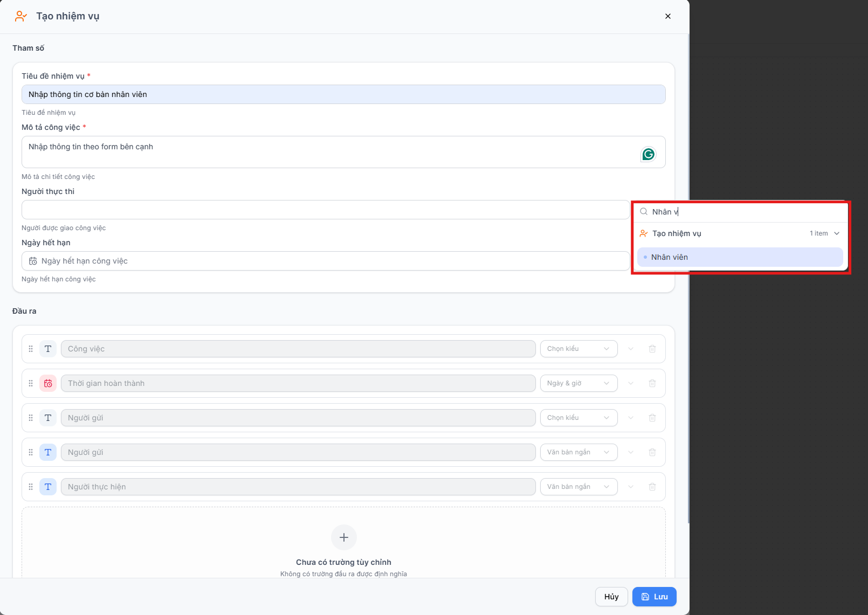Collapse the Tạo nhiệm vụ group with 1 item
Viewport: 868px width, 615px height.
[837, 233]
